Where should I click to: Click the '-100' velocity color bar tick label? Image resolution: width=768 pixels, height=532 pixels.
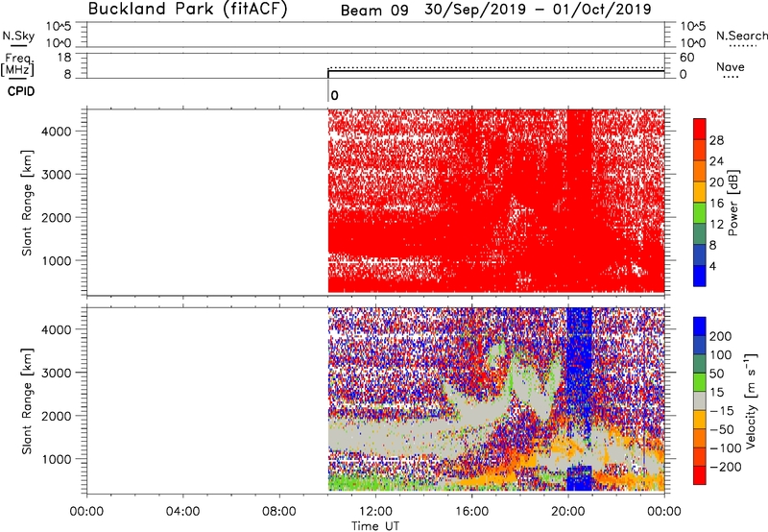(x=726, y=448)
